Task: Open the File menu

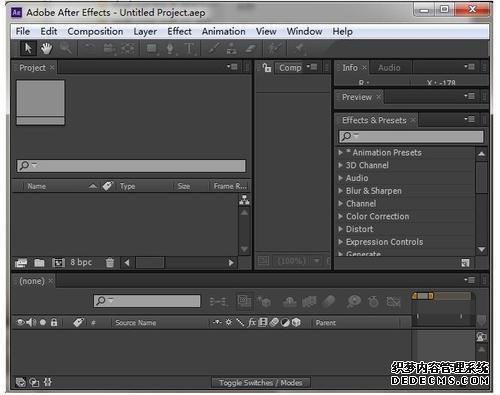Action: [x=23, y=31]
